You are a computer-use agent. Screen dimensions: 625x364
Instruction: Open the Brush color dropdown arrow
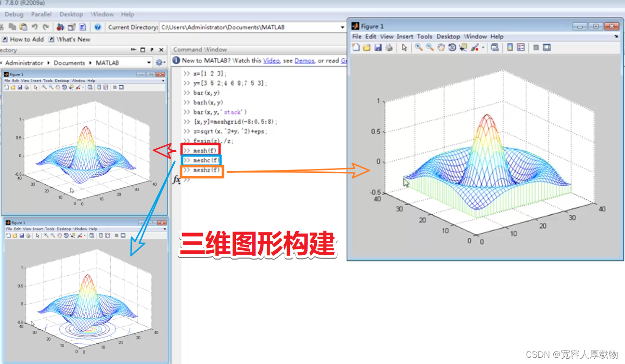click(x=483, y=47)
